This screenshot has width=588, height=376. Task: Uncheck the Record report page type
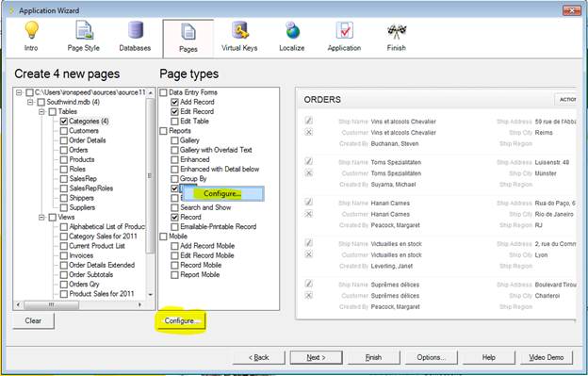click(x=174, y=217)
